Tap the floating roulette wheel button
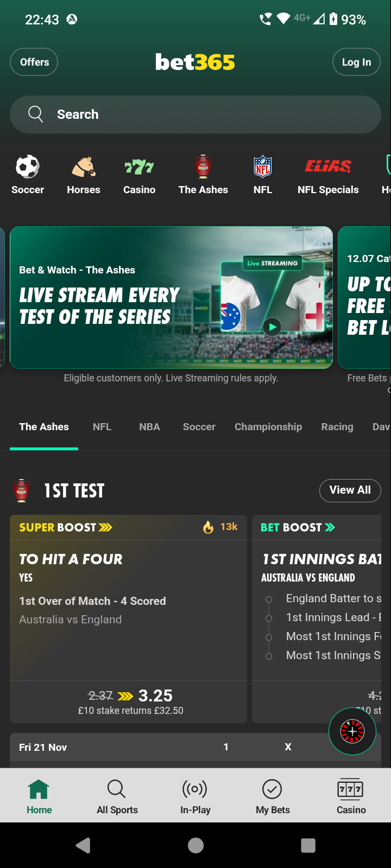The image size is (391, 868). point(352,731)
